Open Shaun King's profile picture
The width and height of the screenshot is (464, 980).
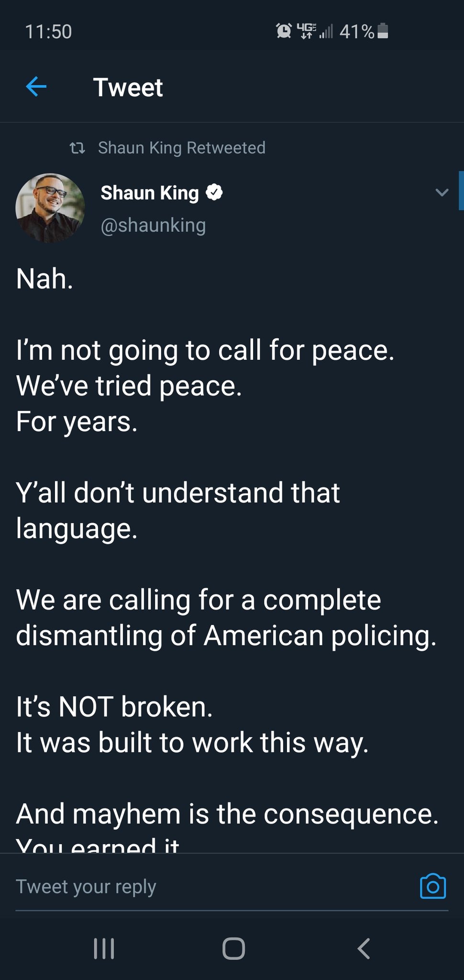[x=50, y=208]
